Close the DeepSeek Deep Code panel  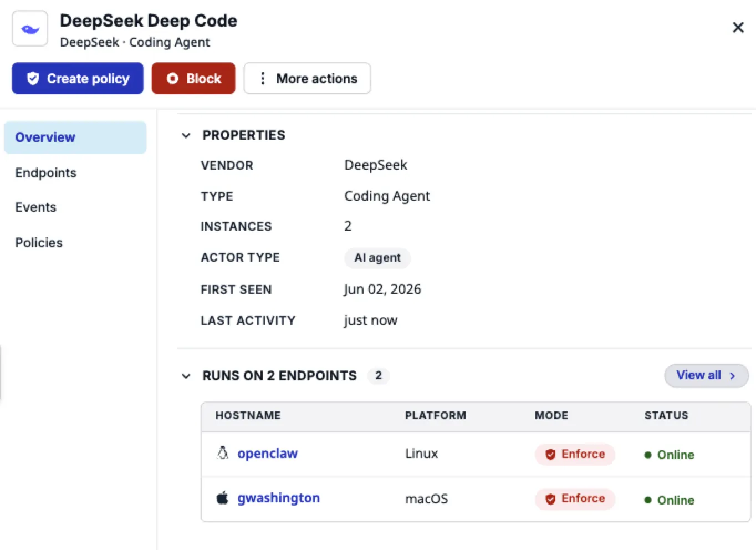pos(738,27)
